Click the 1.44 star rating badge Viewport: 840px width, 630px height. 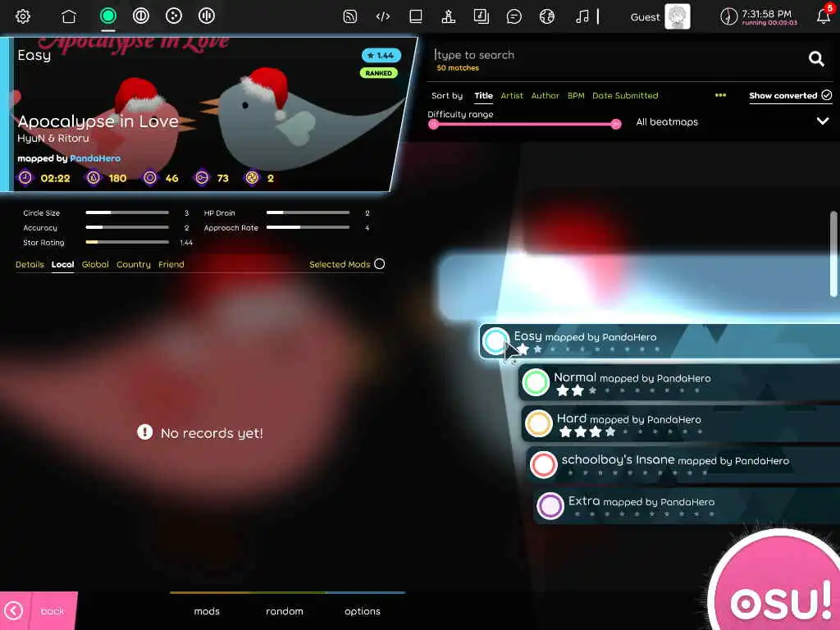tap(381, 55)
